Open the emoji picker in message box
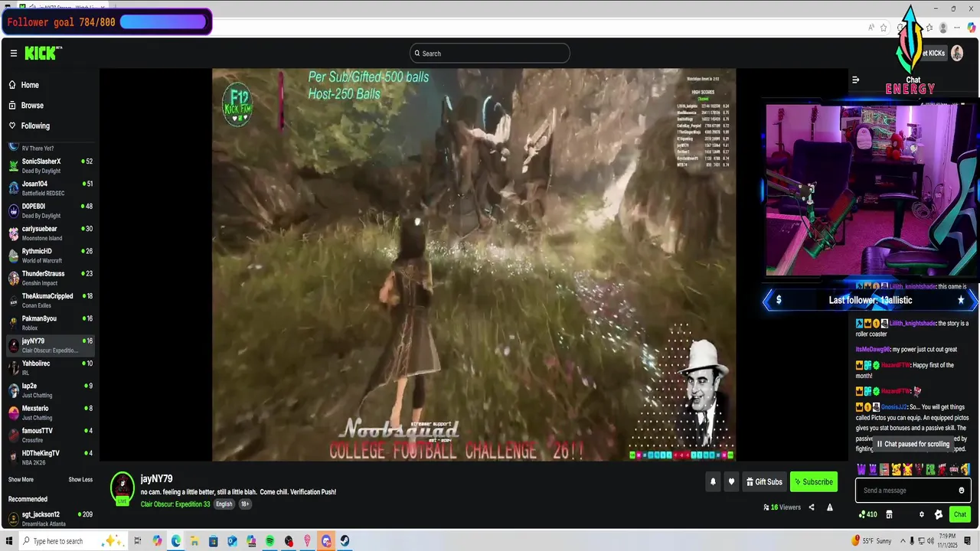The width and height of the screenshot is (980, 551). [x=962, y=491]
